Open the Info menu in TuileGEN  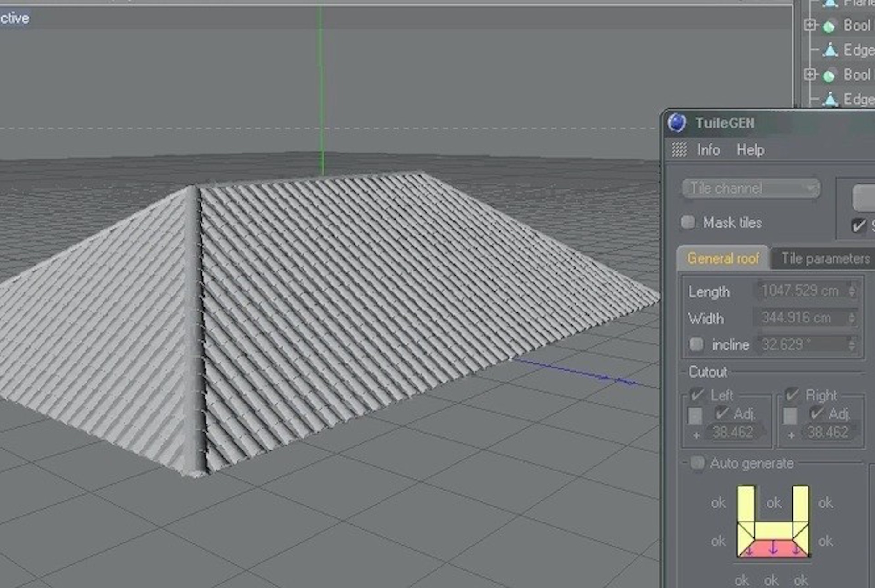click(708, 150)
